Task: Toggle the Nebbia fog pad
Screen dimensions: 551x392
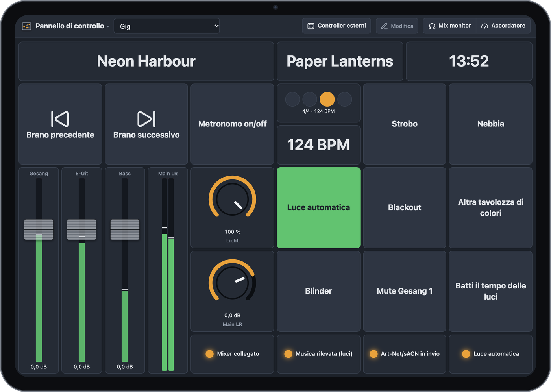Action: pos(490,124)
